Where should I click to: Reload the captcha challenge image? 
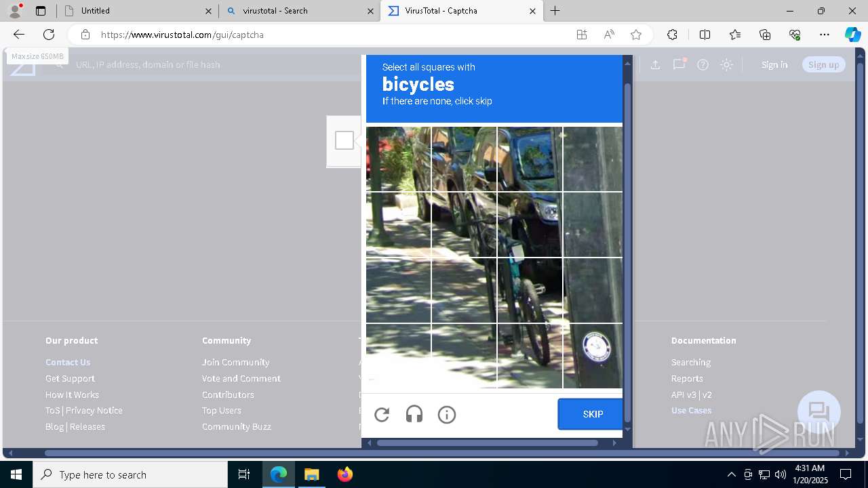click(382, 415)
